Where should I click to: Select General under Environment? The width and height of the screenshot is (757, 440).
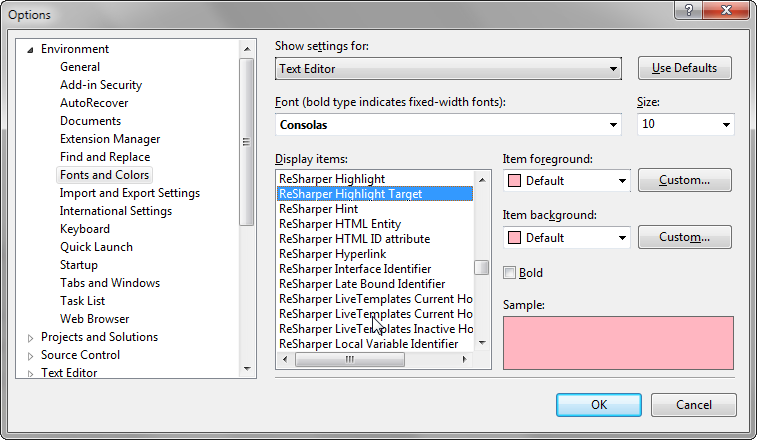tap(80, 67)
